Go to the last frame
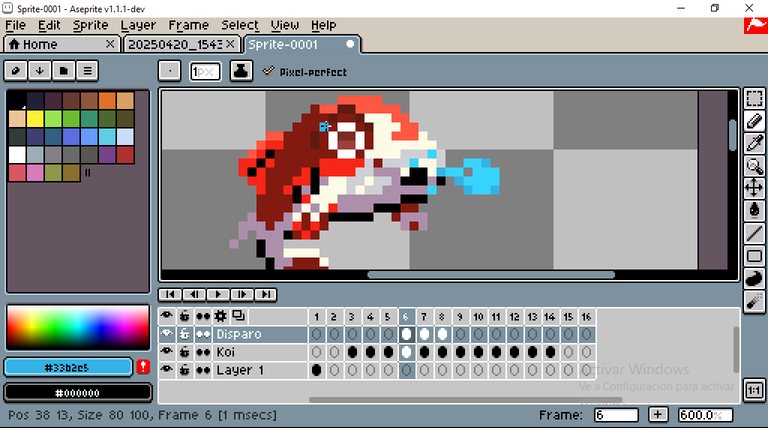 pyautogui.click(x=265, y=294)
